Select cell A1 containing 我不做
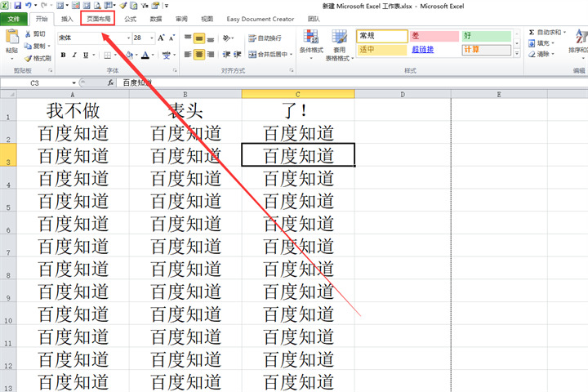 [73, 109]
